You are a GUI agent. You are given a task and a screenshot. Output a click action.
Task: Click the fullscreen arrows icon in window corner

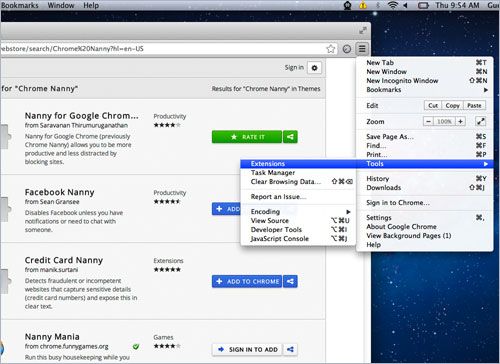pos(363,31)
